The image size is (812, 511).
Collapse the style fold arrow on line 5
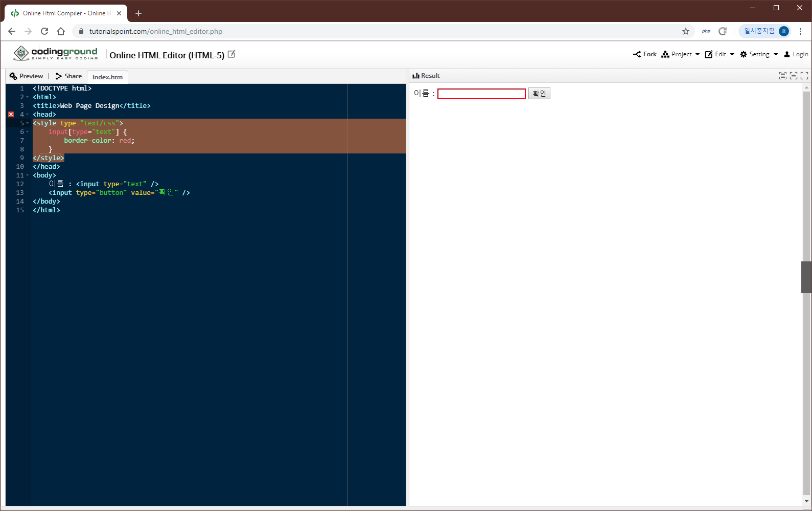(x=28, y=123)
